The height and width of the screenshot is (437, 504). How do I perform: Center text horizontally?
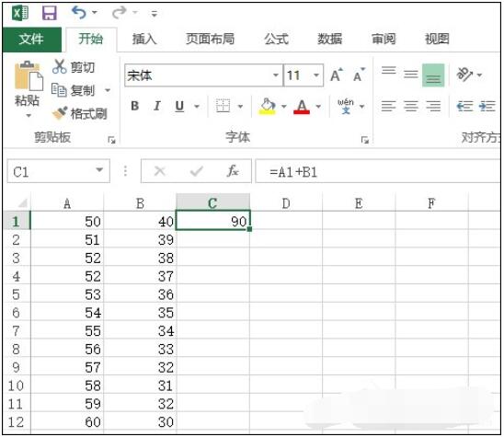point(411,106)
